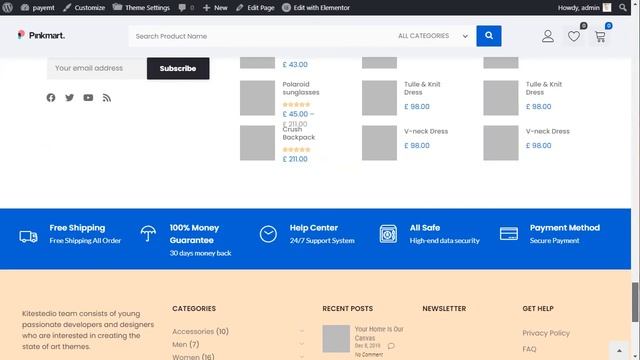640x360 pixels.
Task: Click the Money Guarantee umbrella icon
Action: [x=148, y=234]
